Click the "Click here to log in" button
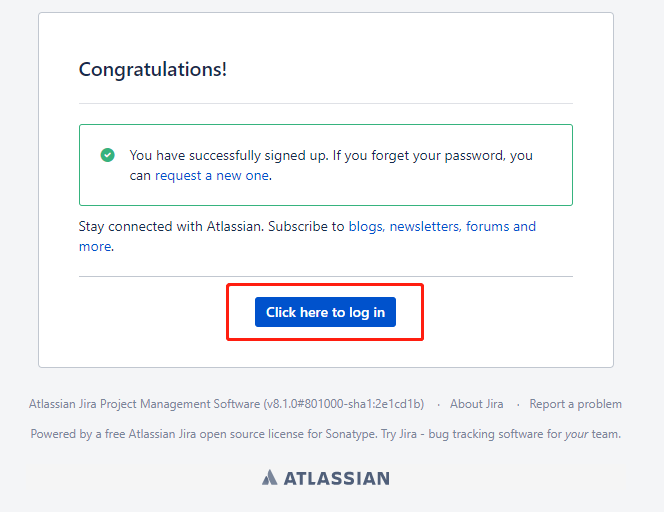The image size is (664, 512). pos(325,312)
